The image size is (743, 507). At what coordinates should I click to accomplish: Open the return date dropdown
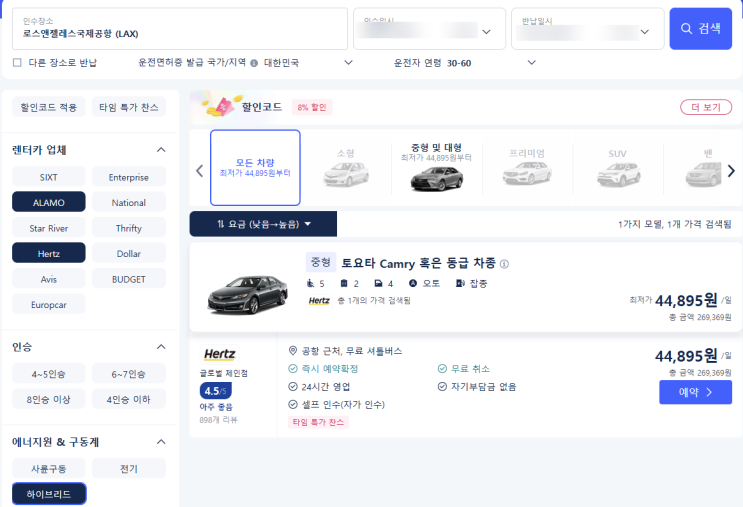tap(588, 28)
